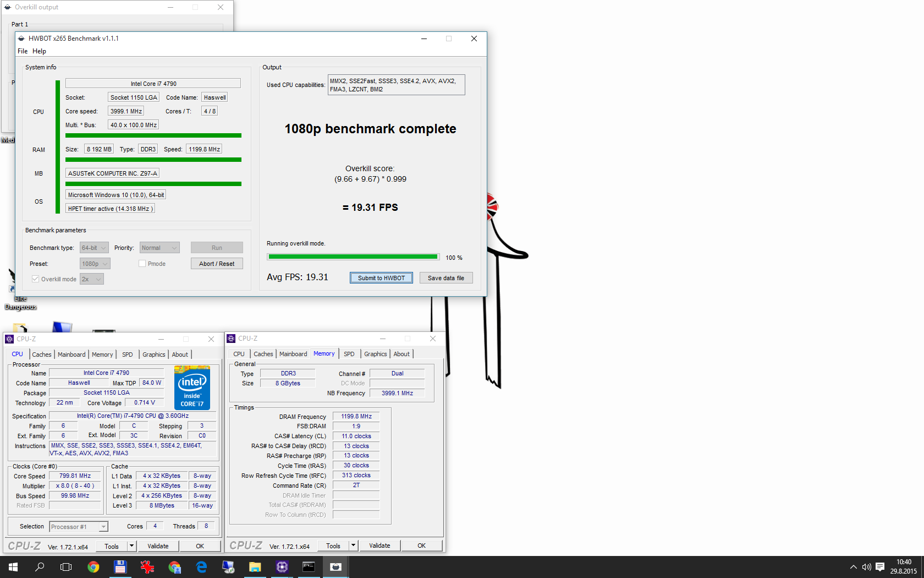Select CPU tab in right CPU-Z
This screenshot has height=578, width=924.
click(x=239, y=354)
